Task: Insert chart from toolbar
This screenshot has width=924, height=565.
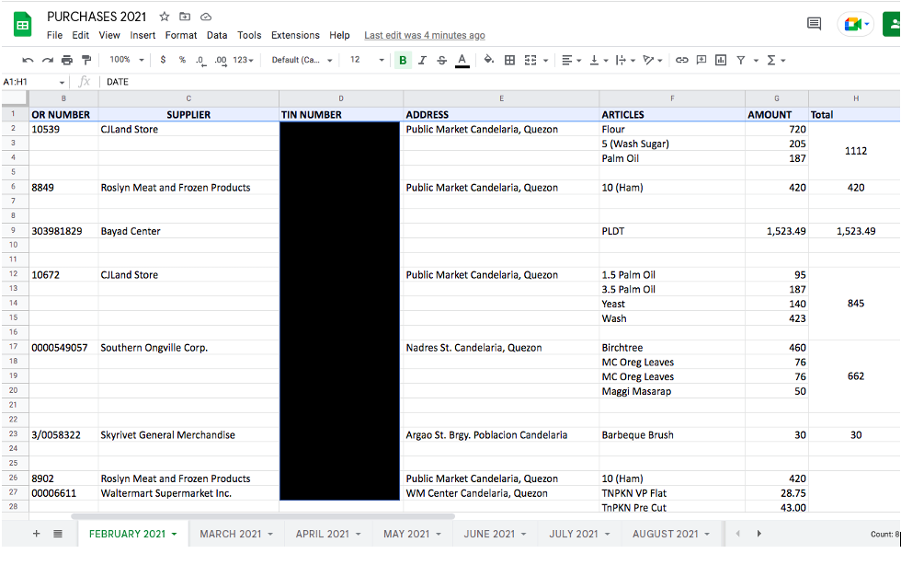Action: tap(721, 60)
